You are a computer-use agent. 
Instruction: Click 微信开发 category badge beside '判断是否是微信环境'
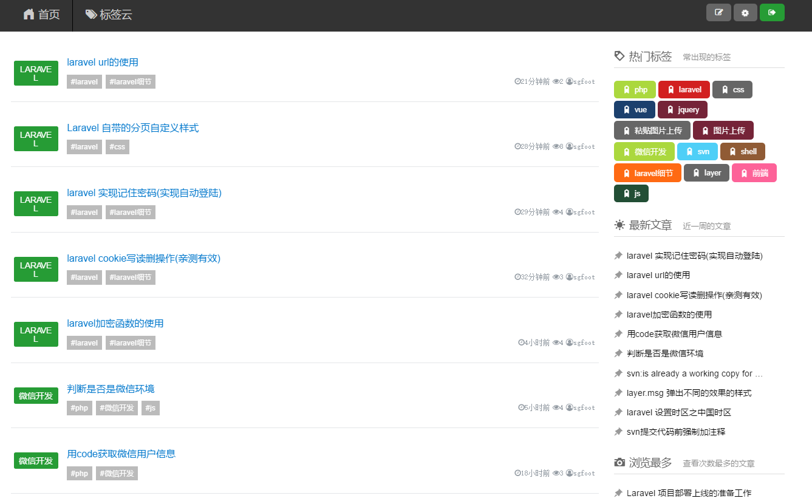pyautogui.click(x=36, y=396)
